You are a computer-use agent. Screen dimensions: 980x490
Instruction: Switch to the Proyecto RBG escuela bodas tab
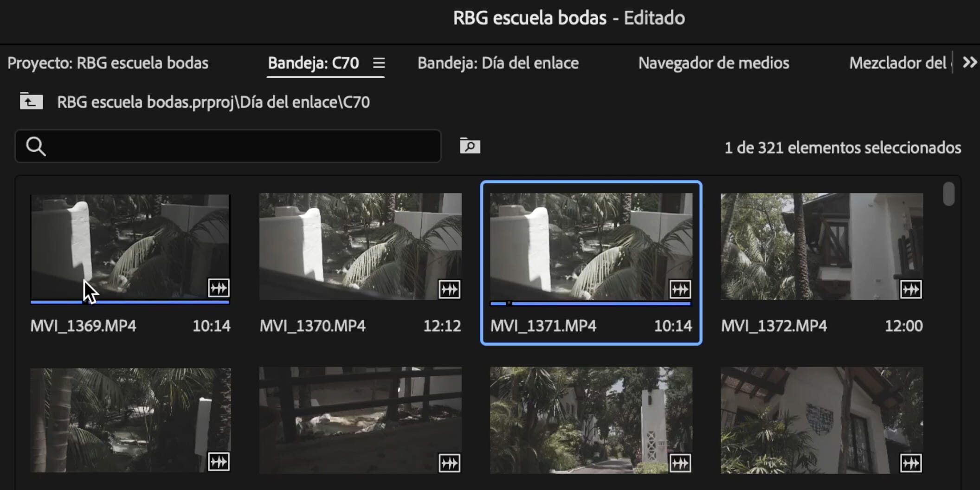point(109,63)
